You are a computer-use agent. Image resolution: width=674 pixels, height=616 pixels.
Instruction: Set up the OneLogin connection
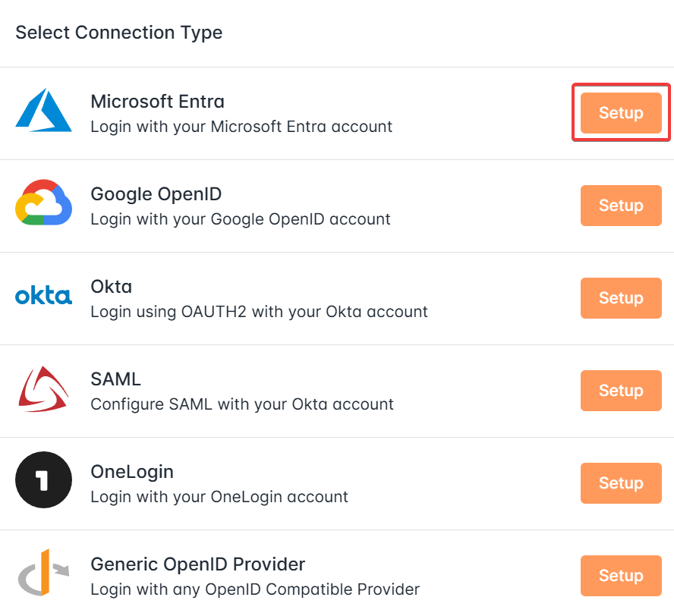621,482
